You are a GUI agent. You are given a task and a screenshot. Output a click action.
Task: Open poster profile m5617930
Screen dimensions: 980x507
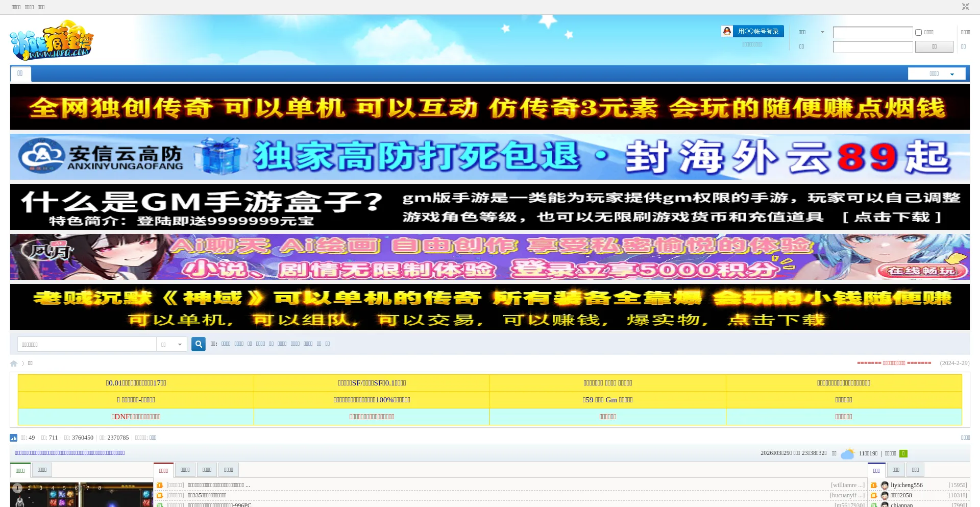[x=849, y=504]
